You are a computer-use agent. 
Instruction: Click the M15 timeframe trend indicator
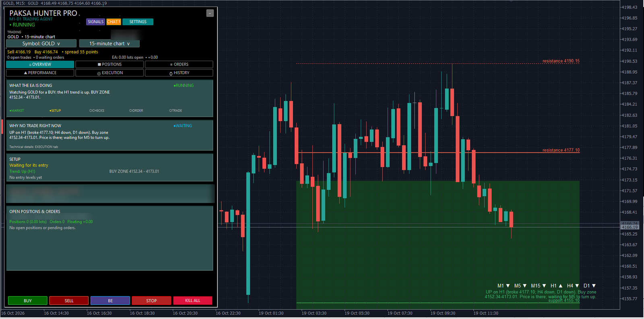click(x=539, y=286)
